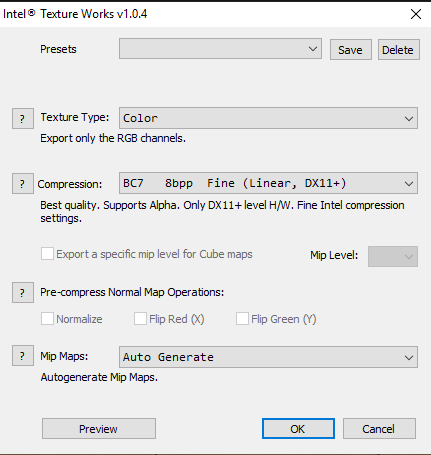Viewport: 431px width, 455px height.
Task: Click the Intel Texture Works title bar
Action: click(200, 14)
